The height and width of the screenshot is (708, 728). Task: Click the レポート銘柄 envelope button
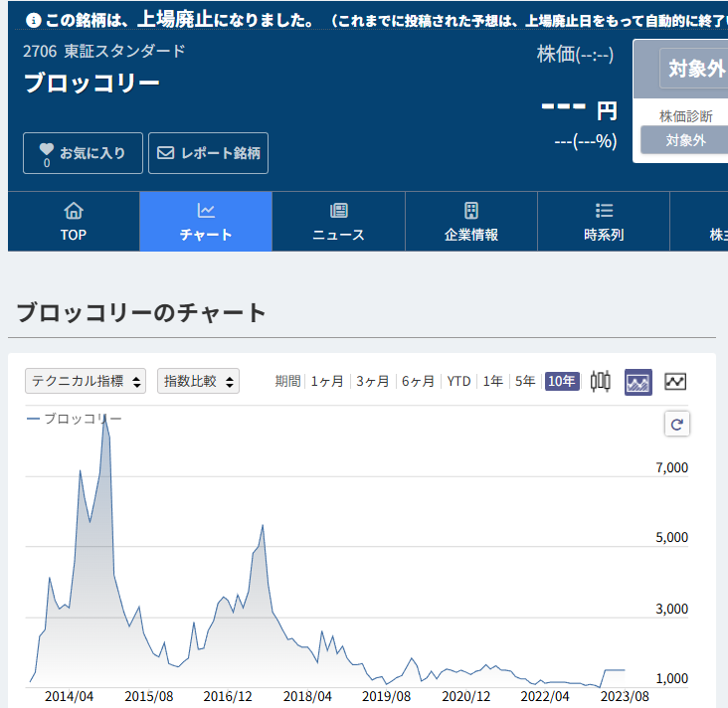[x=208, y=153]
